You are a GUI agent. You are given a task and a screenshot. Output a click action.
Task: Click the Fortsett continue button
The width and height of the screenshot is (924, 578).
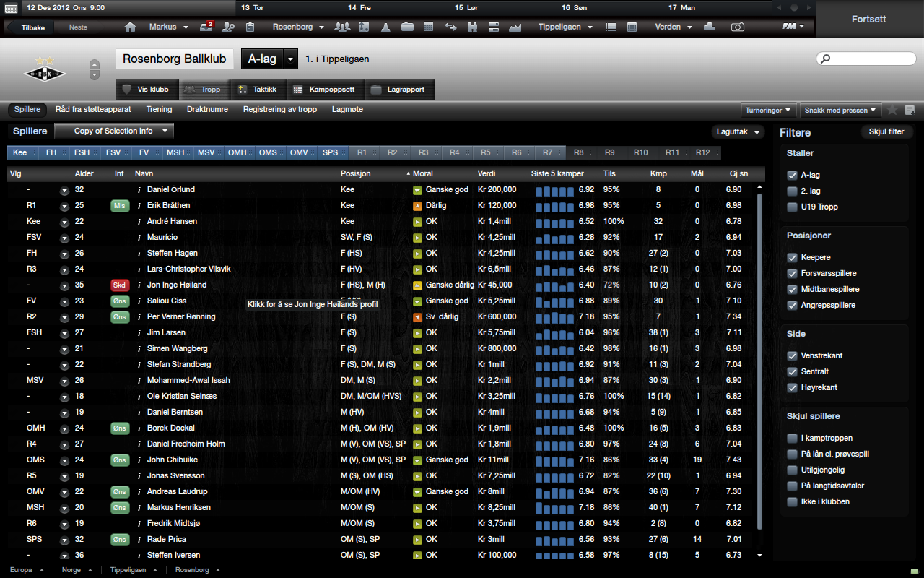tap(869, 19)
